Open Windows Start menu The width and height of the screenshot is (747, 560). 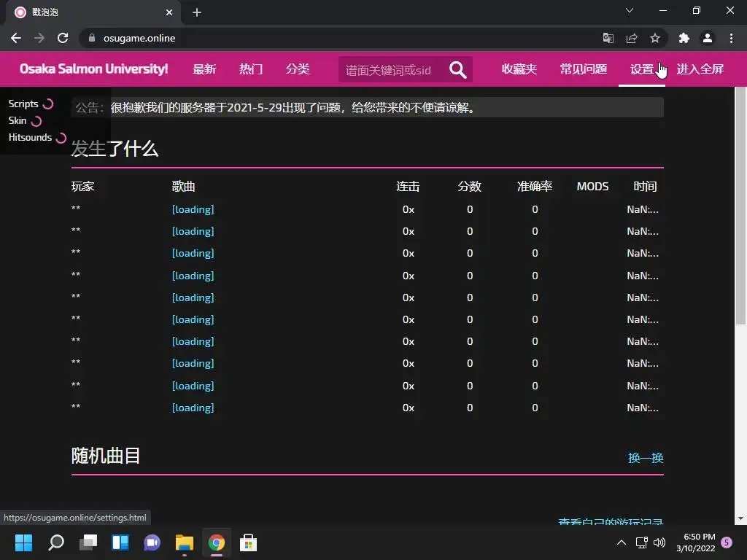coord(23,542)
